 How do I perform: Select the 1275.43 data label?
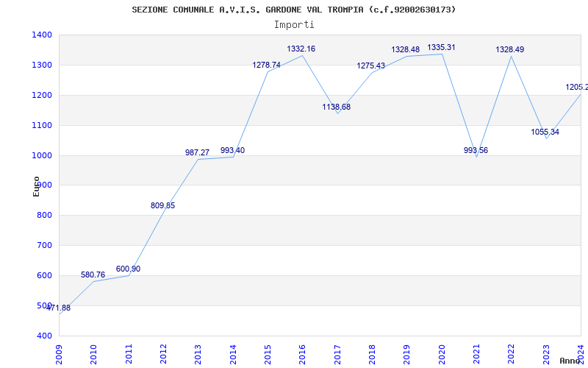(x=371, y=66)
